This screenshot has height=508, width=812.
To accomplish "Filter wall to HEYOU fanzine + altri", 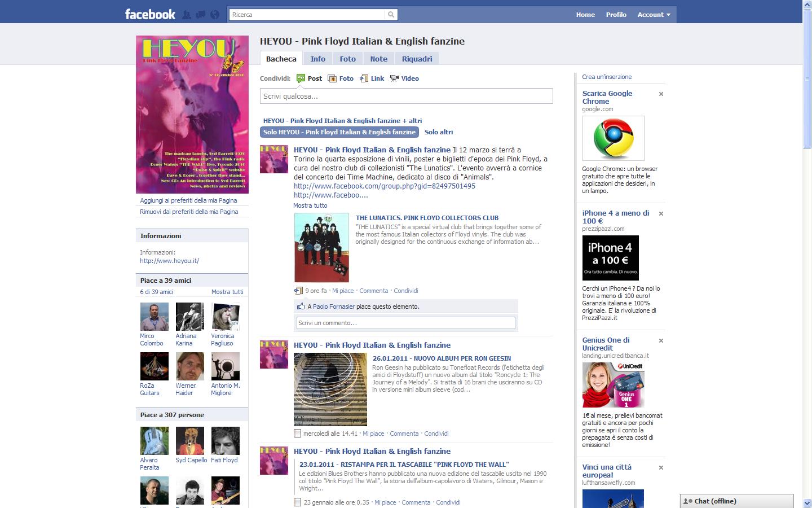I will pyautogui.click(x=342, y=121).
